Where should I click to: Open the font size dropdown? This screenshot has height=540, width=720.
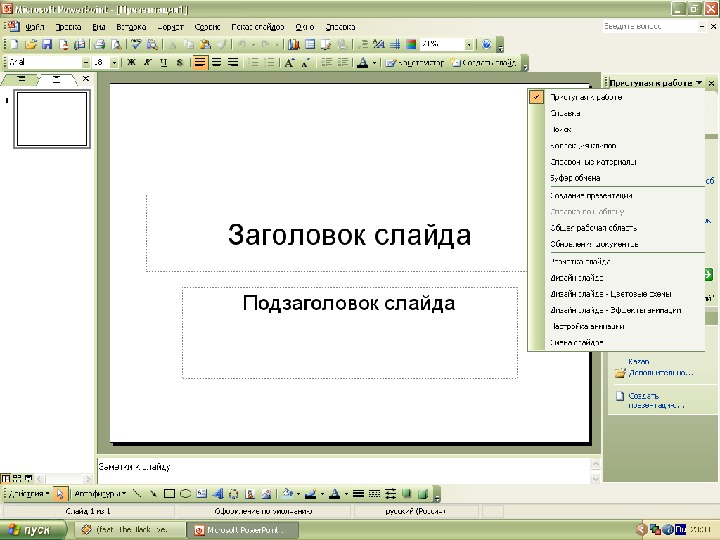pyautogui.click(x=114, y=62)
